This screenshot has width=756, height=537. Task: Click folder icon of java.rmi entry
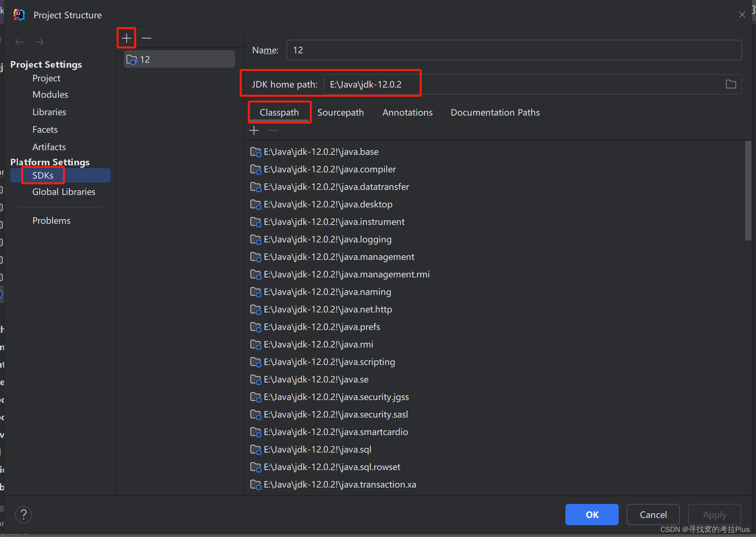[x=256, y=344]
